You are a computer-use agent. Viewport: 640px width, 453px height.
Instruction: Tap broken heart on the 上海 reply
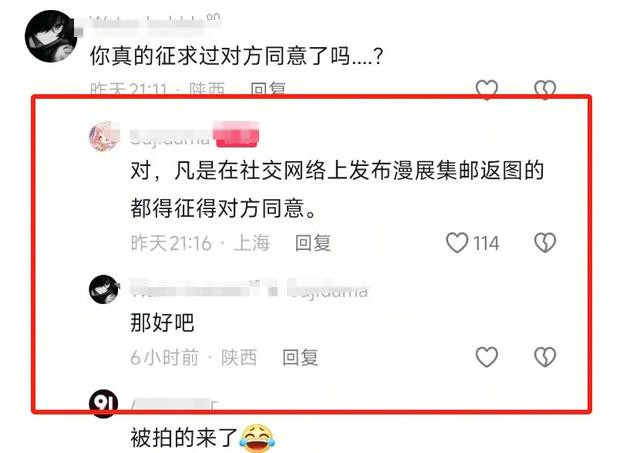545,243
